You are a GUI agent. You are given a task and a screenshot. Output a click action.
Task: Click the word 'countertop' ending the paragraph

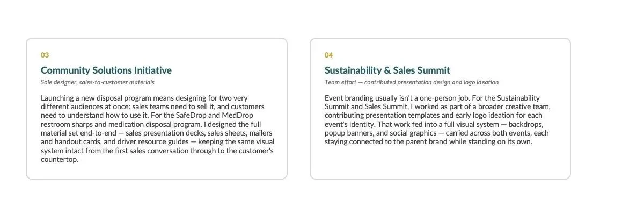tap(59, 160)
